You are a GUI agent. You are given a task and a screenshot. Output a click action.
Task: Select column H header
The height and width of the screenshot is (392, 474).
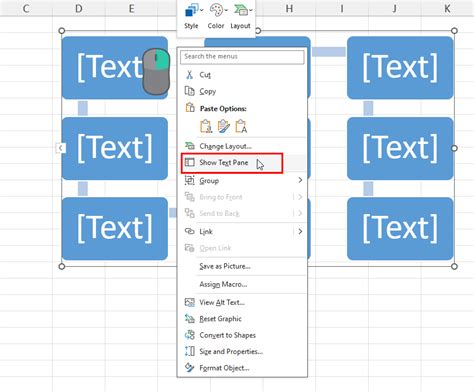[x=289, y=8]
